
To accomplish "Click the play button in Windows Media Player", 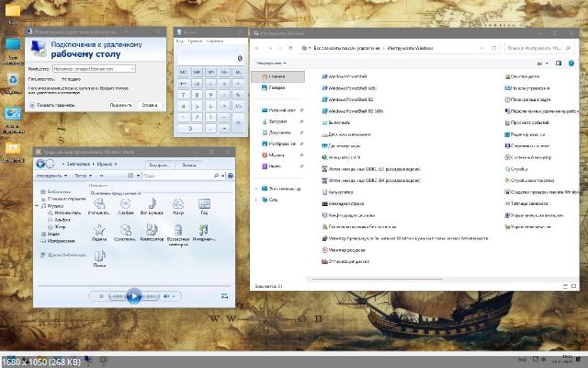I will click(134, 295).
